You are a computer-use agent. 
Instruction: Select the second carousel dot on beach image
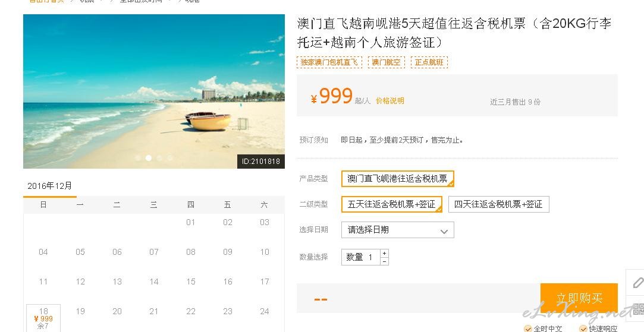point(149,157)
